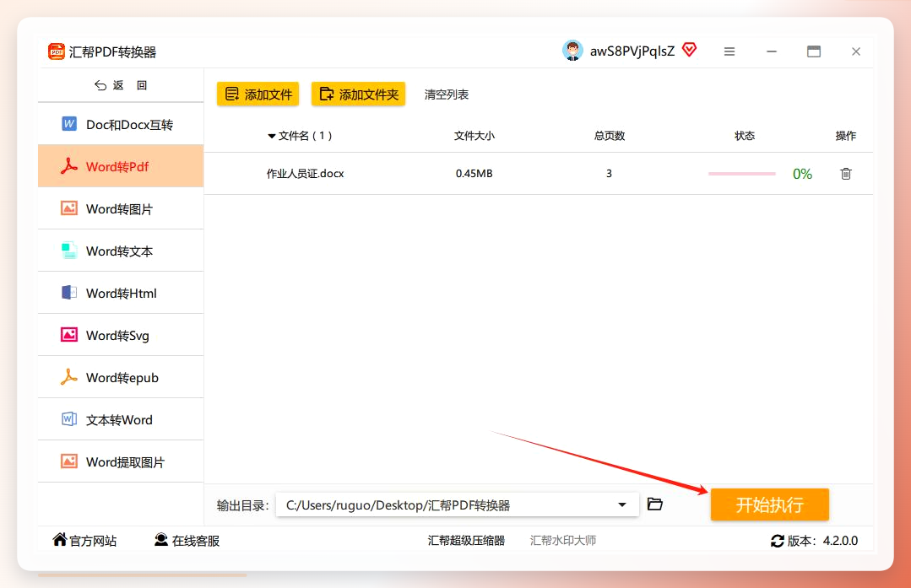
Task: Expand the output directory dropdown arrow
Action: [621, 504]
